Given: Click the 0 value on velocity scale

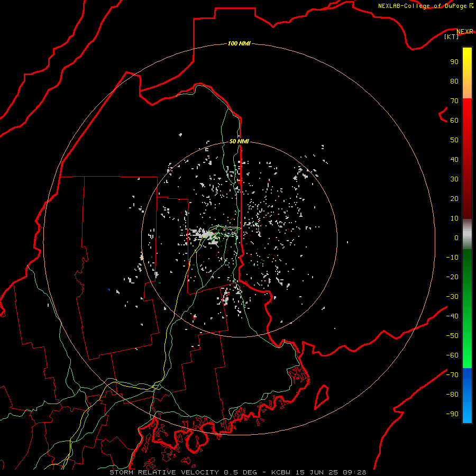Looking at the screenshot, I should click(x=456, y=237).
